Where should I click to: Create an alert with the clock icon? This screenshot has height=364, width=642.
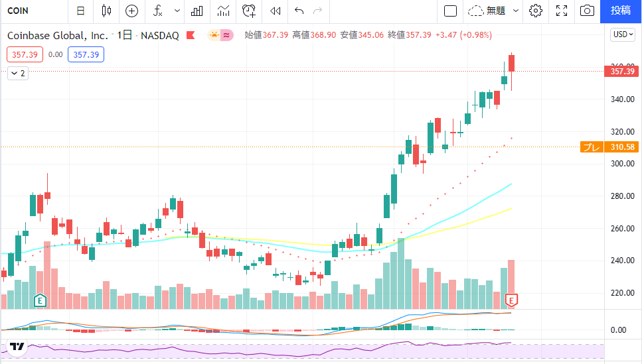coord(249,11)
